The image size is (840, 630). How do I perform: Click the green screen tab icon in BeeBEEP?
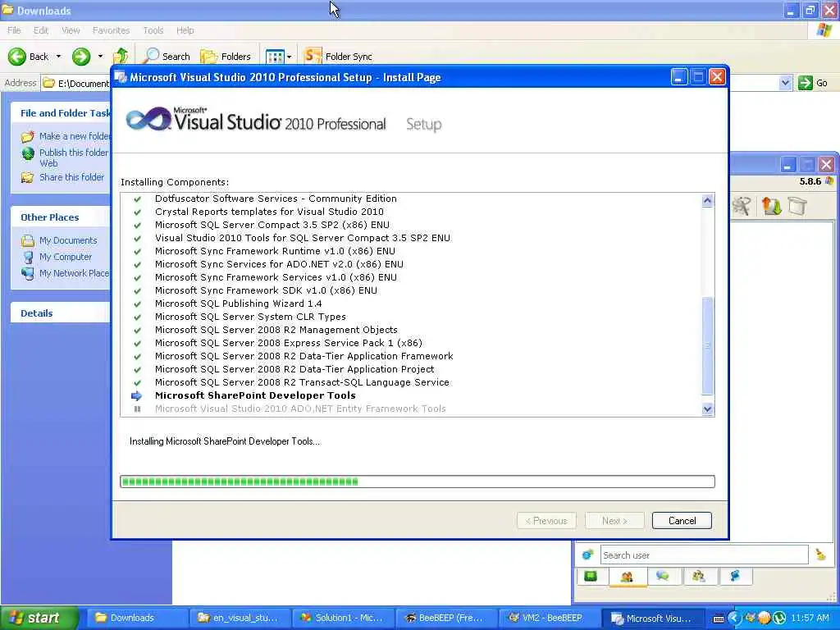[x=591, y=576]
